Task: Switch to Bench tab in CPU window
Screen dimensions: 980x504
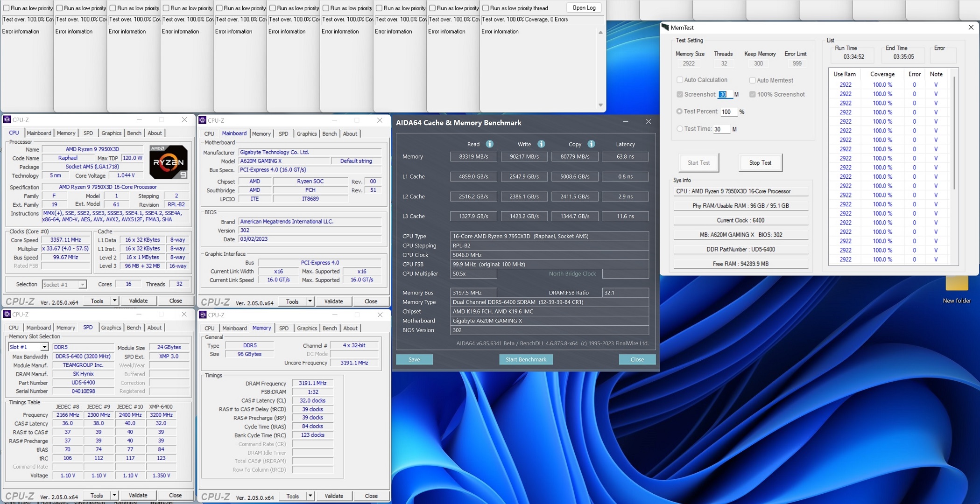Action: point(134,133)
